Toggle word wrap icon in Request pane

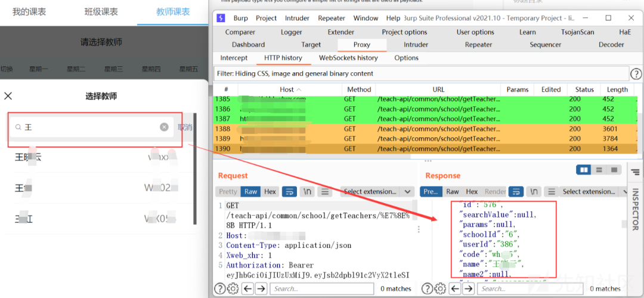point(290,191)
